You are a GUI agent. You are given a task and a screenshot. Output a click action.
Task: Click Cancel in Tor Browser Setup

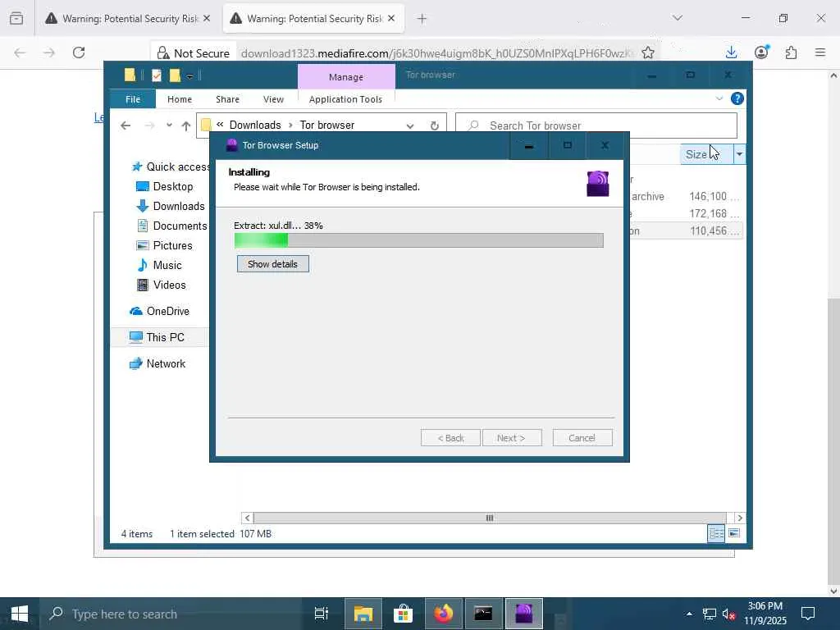pos(582,438)
